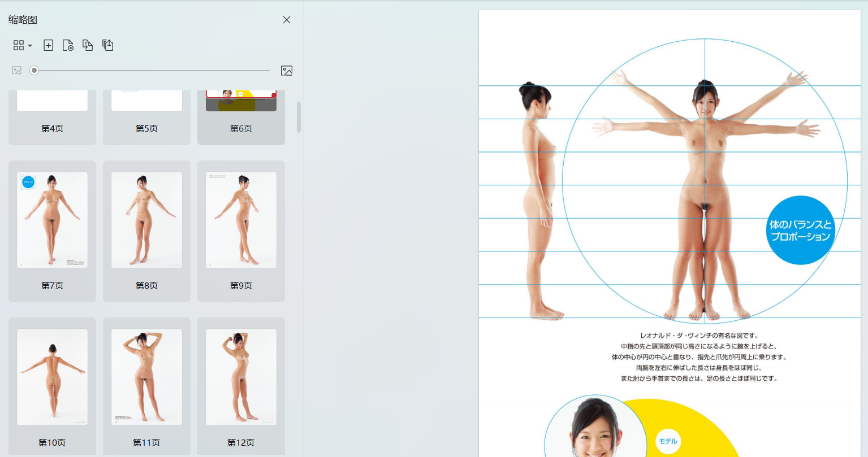Choose the 第12页 page thumbnail
The image size is (868, 457).
(x=241, y=377)
